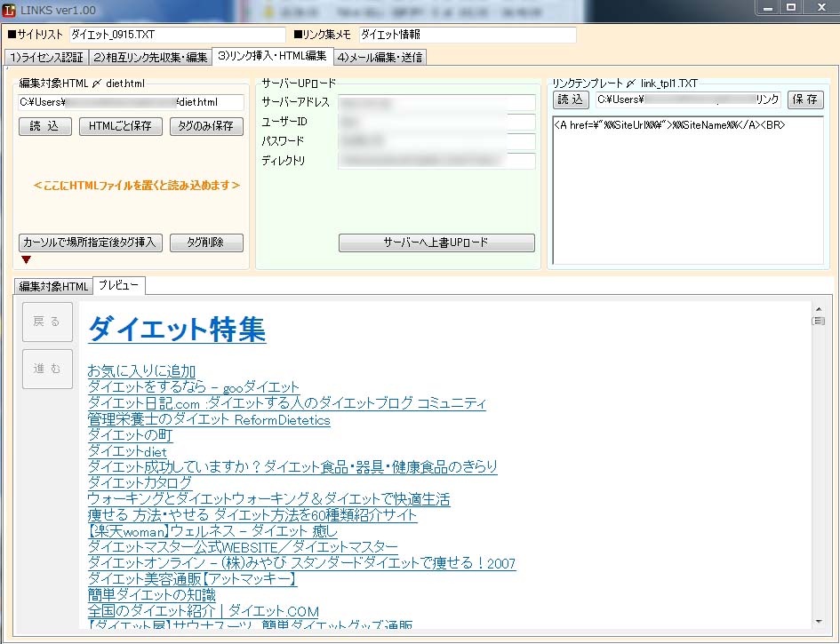Screen dimensions: 840x644
Task: Open the ダイエットdiet link
Action: [x=127, y=450]
